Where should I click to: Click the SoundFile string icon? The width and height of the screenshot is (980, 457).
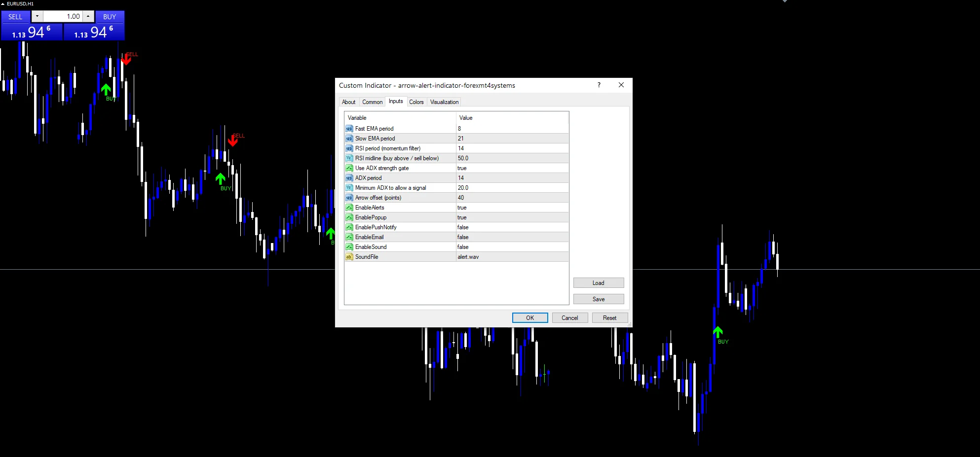[x=349, y=257]
